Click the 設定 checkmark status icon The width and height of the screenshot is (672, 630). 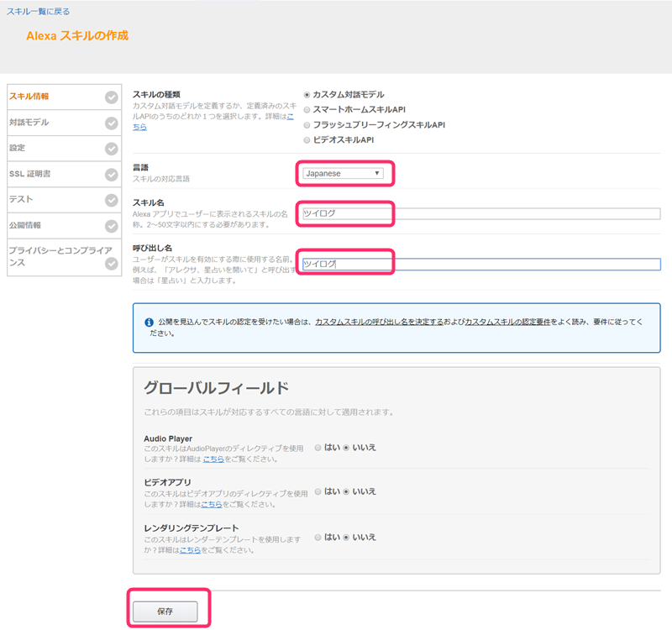pos(112,149)
